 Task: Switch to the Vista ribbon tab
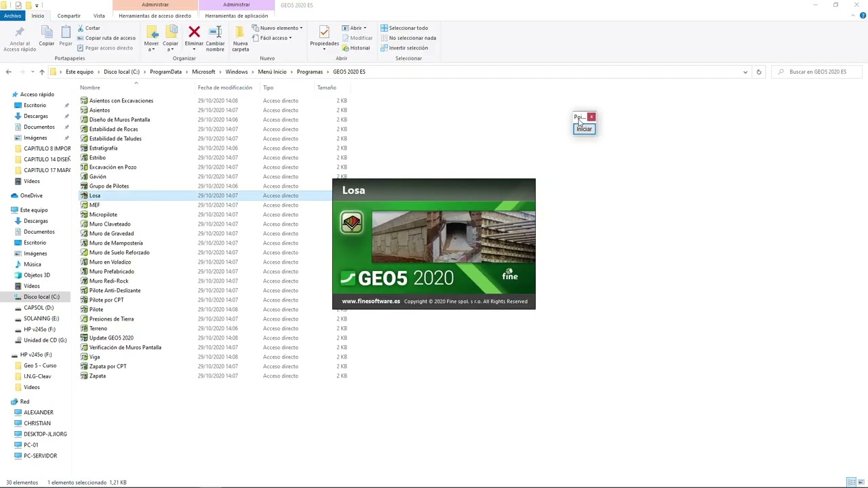(99, 16)
